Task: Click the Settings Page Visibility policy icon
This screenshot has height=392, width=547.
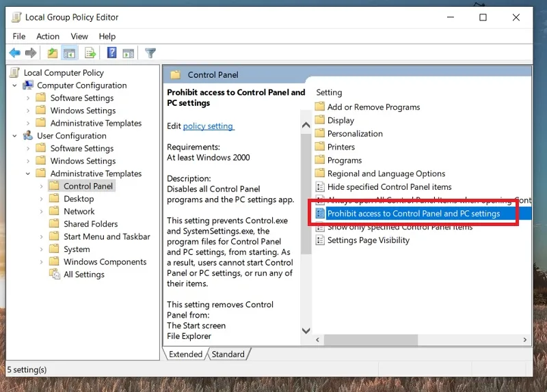Action: [319, 240]
